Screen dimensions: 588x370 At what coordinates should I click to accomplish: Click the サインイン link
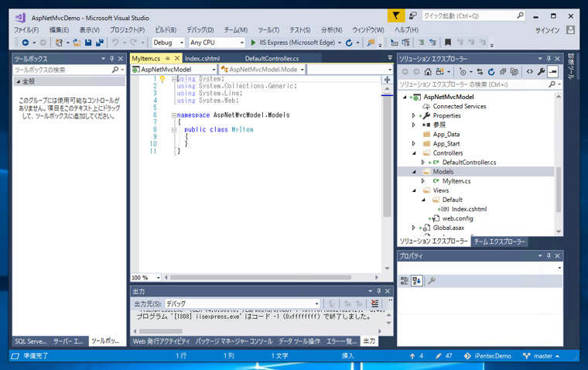point(548,30)
